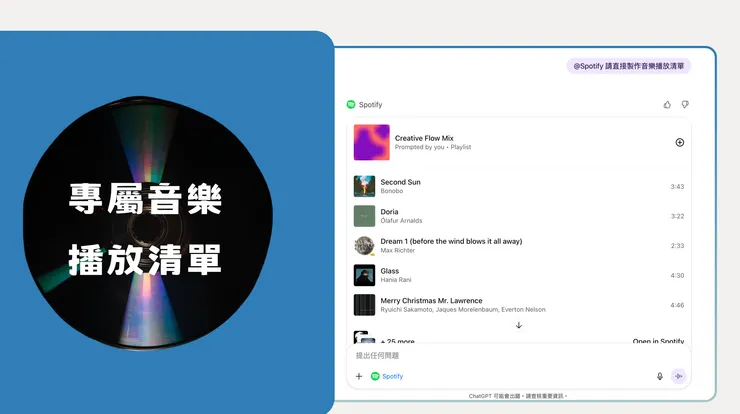This screenshot has width=740, height=414.
Task: Focus the chat message input field
Action: [x=519, y=355]
